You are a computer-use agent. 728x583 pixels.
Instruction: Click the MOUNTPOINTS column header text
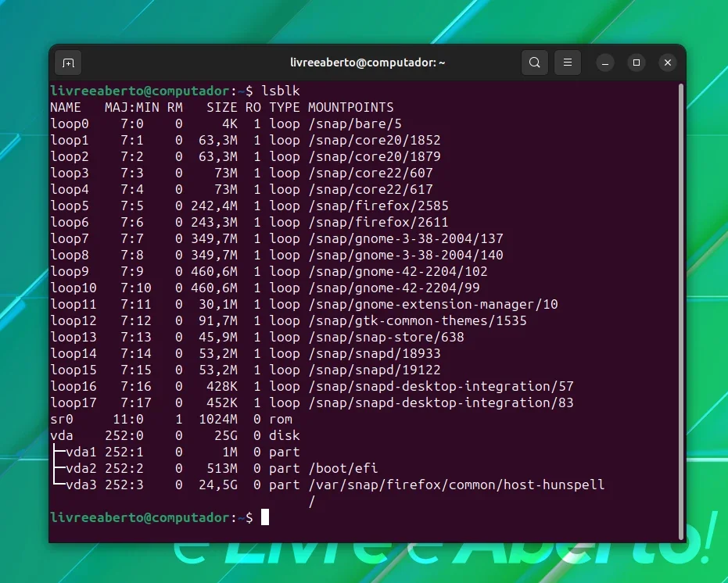[x=350, y=108]
